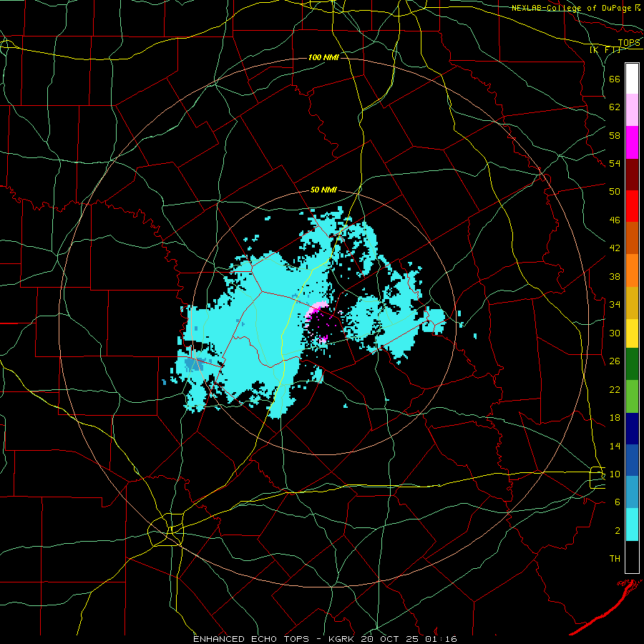Click the 'K FT' legend unit label
Viewport: 644px width, 644px height.
(605, 50)
